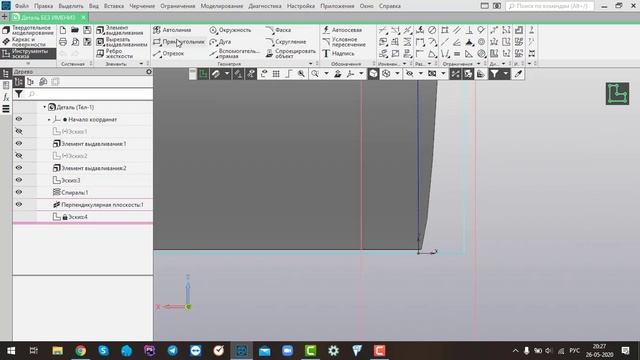Click Вырезать выдавливанием tool

pos(122,42)
